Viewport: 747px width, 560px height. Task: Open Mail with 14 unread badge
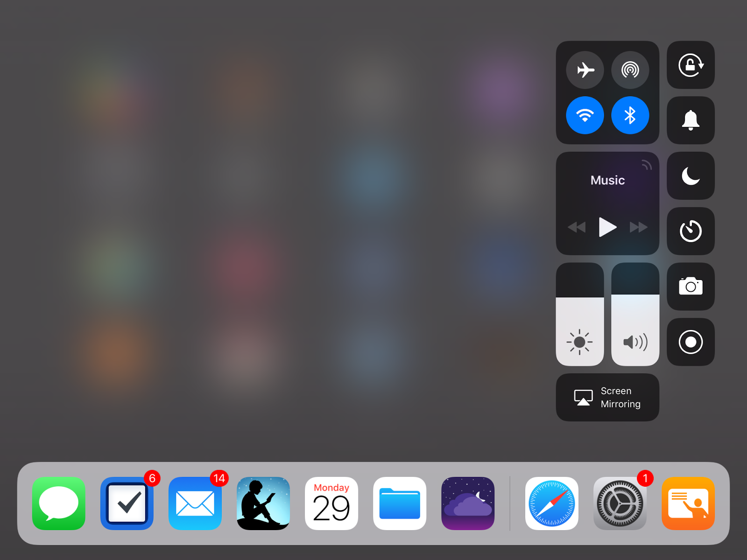(x=195, y=504)
